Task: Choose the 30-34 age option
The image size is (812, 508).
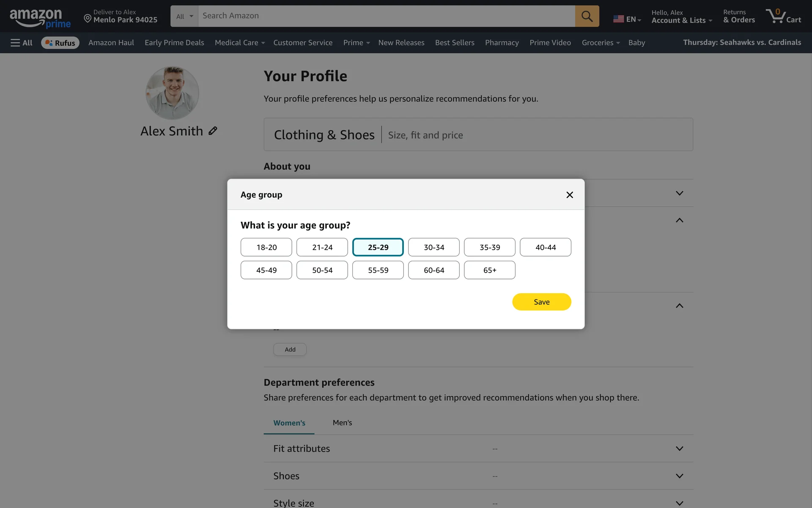Action: [x=433, y=247]
